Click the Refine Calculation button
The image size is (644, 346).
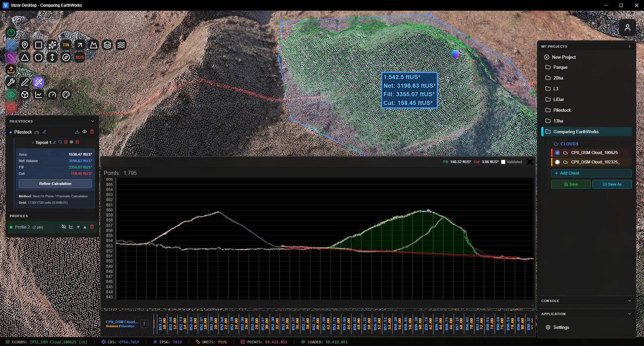(x=55, y=184)
